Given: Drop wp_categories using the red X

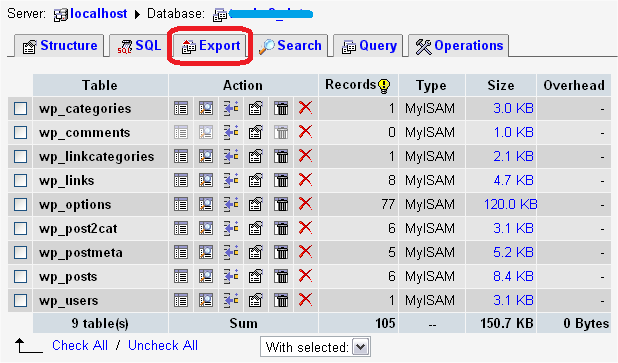Looking at the screenshot, I should coord(305,107).
